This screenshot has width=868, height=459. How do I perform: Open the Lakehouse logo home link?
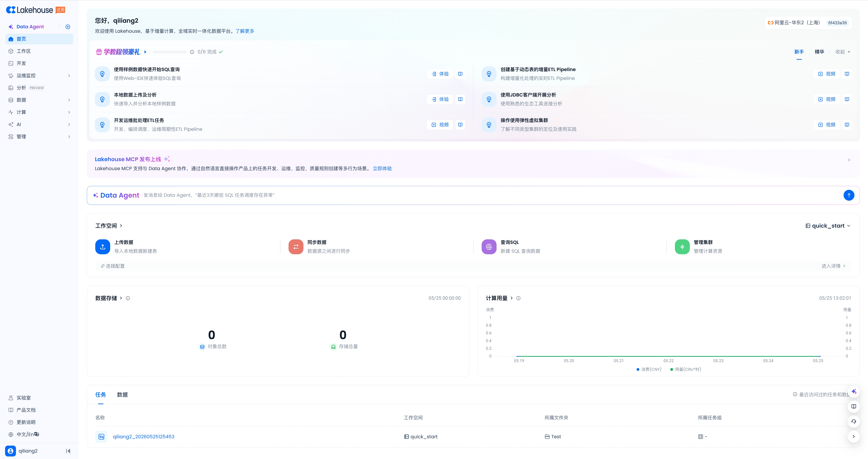coord(30,10)
